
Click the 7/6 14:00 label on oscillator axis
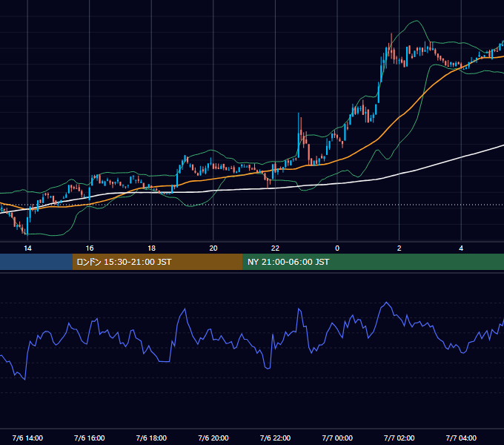(27, 438)
